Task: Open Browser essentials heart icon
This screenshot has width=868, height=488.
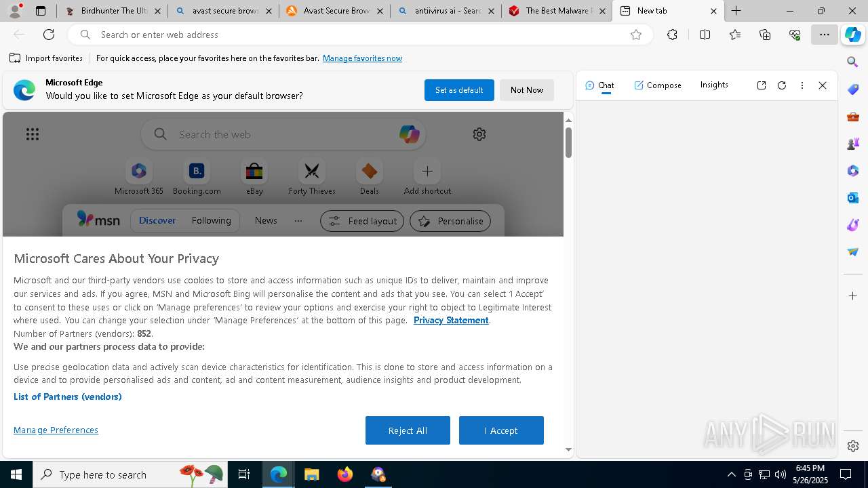Action: [795, 35]
